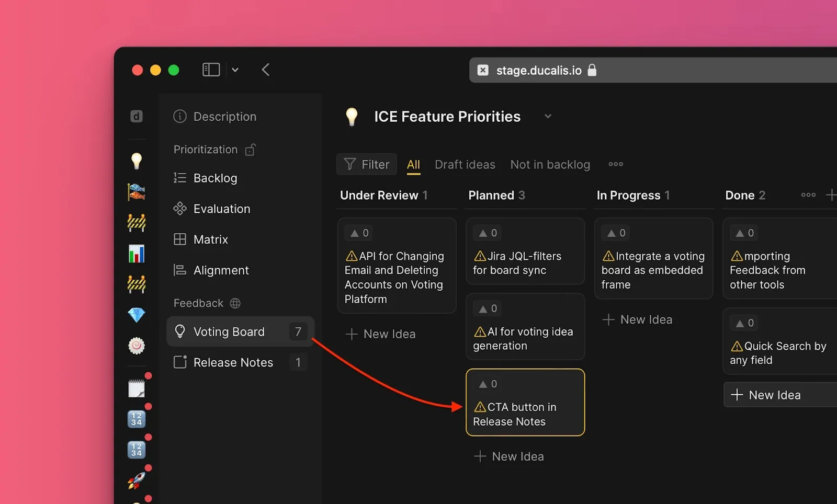Click the Filter button
Image resolution: width=837 pixels, height=504 pixels.
[x=367, y=165]
